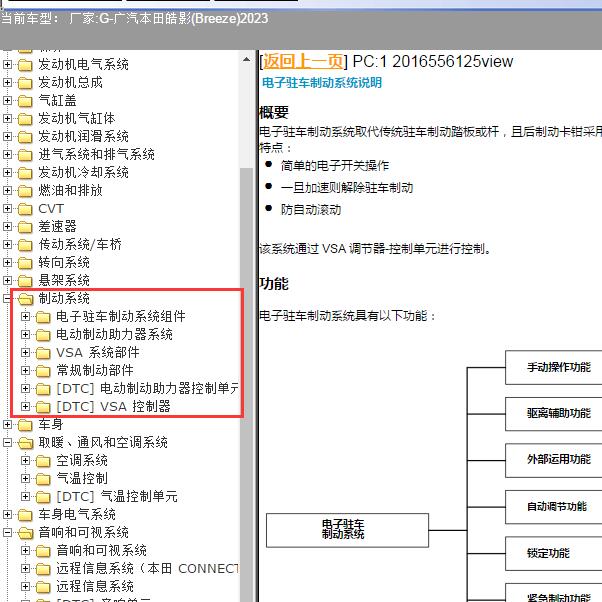The width and height of the screenshot is (602, 602).
Task: Click the [DTC] VSA 控制器 folder icon
Action: coord(43,407)
